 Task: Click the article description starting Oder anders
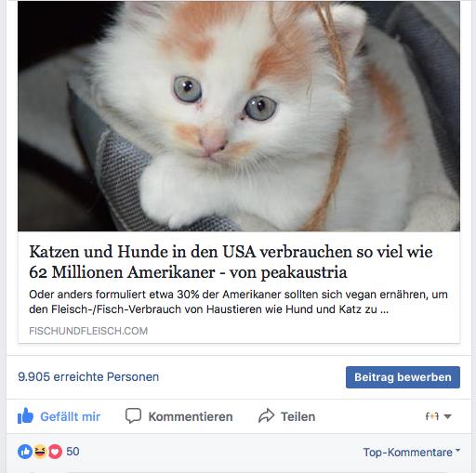[x=238, y=302]
